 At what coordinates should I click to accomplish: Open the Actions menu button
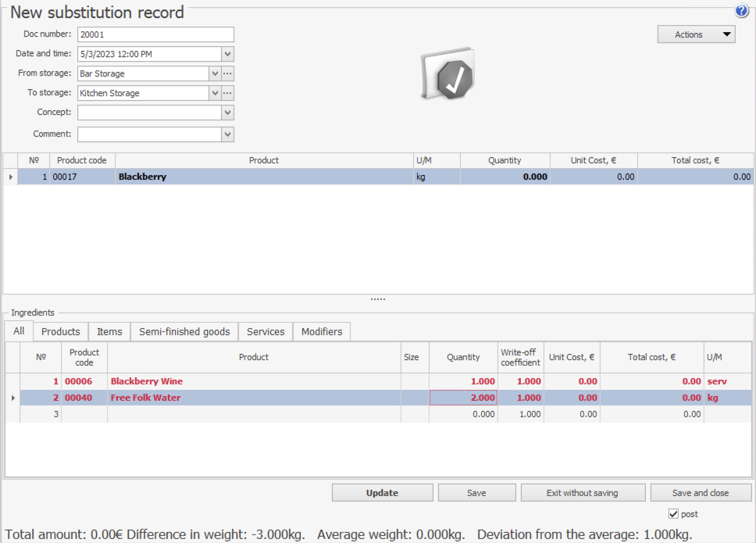[x=696, y=34]
